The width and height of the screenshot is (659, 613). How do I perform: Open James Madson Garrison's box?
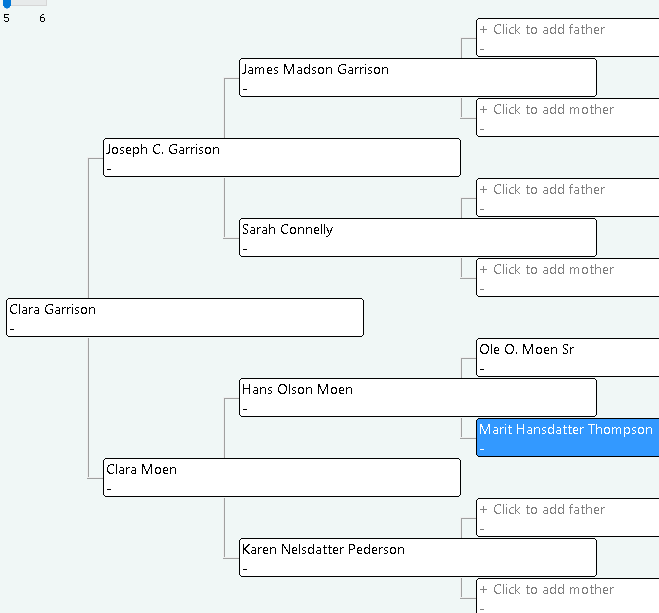[418, 78]
